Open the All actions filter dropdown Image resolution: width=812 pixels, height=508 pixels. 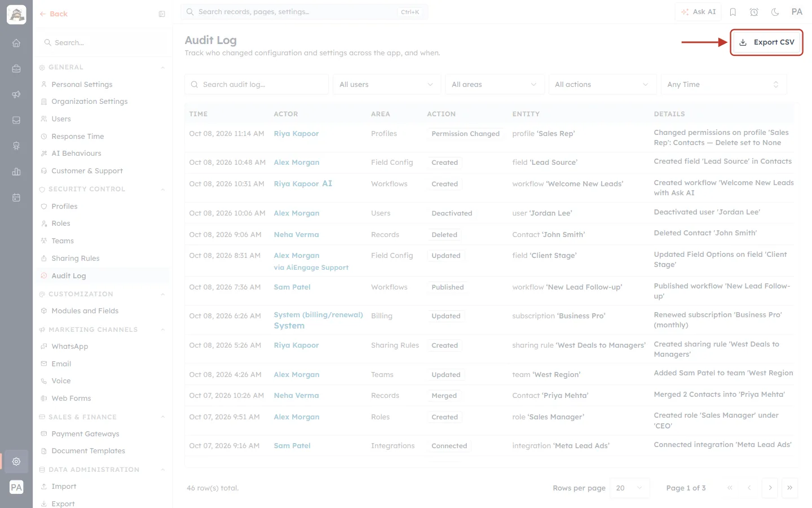pyautogui.click(x=602, y=85)
